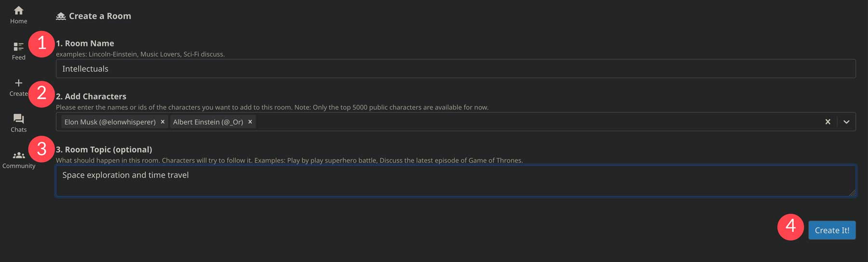Remove Elon Musk character tag
This screenshot has width=868, height=262.
coord(163,122)
